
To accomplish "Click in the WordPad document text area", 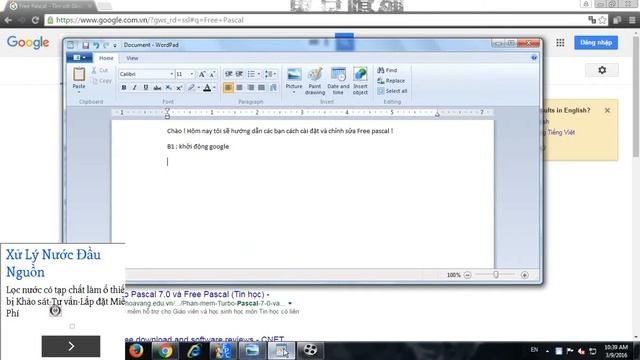I will (x=302, y=194).
